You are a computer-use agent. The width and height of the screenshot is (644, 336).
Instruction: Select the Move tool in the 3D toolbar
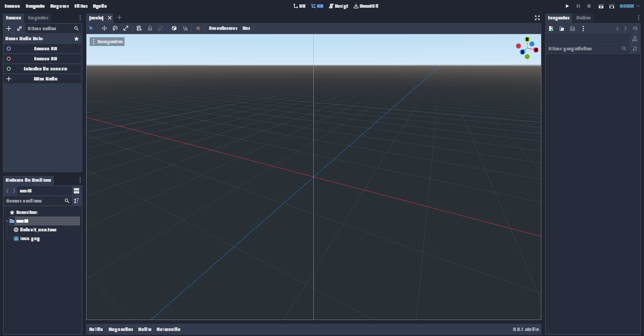[x=104, y=28]
